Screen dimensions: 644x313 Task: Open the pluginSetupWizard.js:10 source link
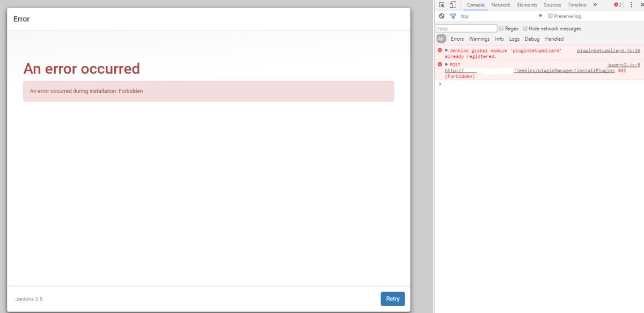(609, 50)
